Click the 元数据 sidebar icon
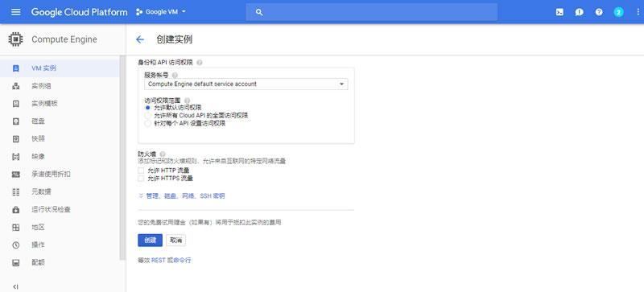This screenshot has width=644, height=292. coord(15,191)
